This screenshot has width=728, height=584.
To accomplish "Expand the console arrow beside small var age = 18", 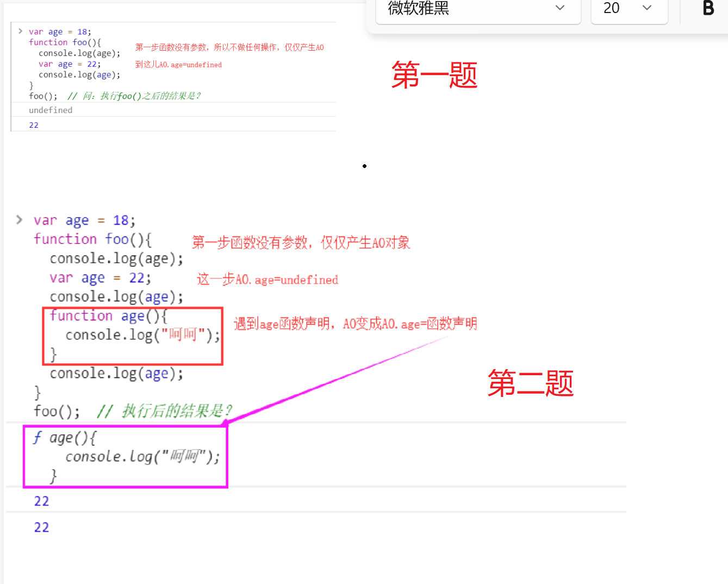I will click(x=20, y=32).
